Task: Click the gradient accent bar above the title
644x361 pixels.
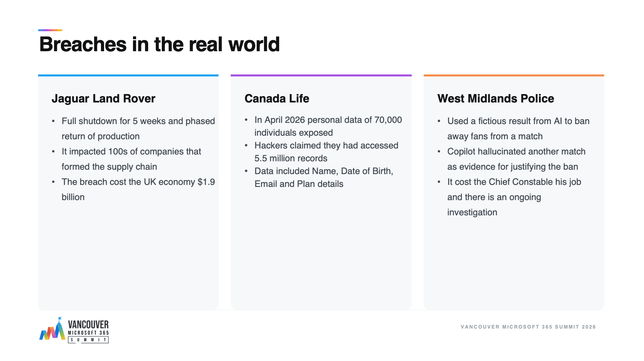Action: pos(50,30)
